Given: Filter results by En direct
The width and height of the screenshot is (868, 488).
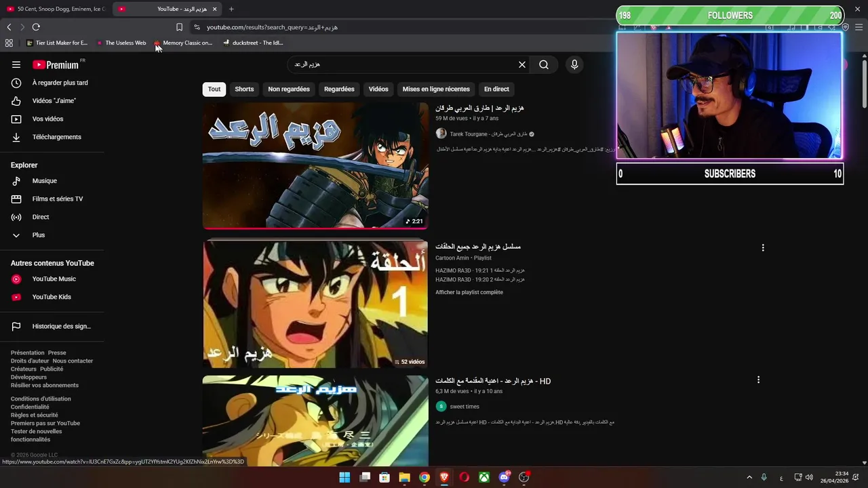Looking at the screenshot, I should (496, 89).
